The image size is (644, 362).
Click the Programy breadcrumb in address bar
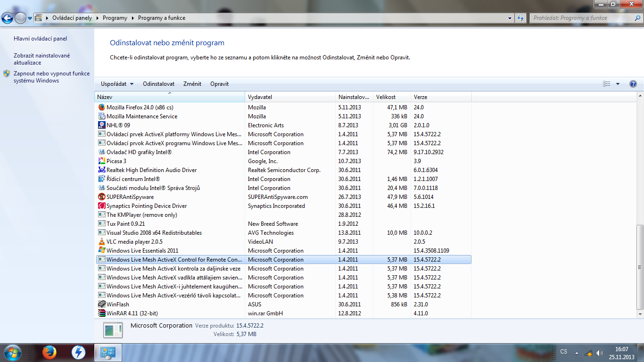[x=115, y=18]
